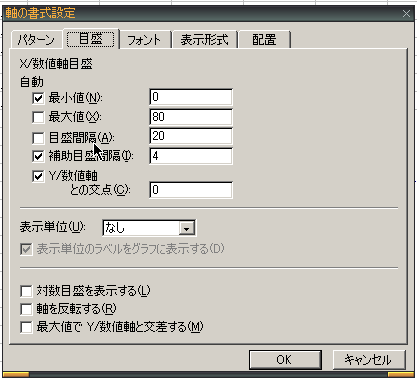Confirm with the OK button

pos(285,360)
